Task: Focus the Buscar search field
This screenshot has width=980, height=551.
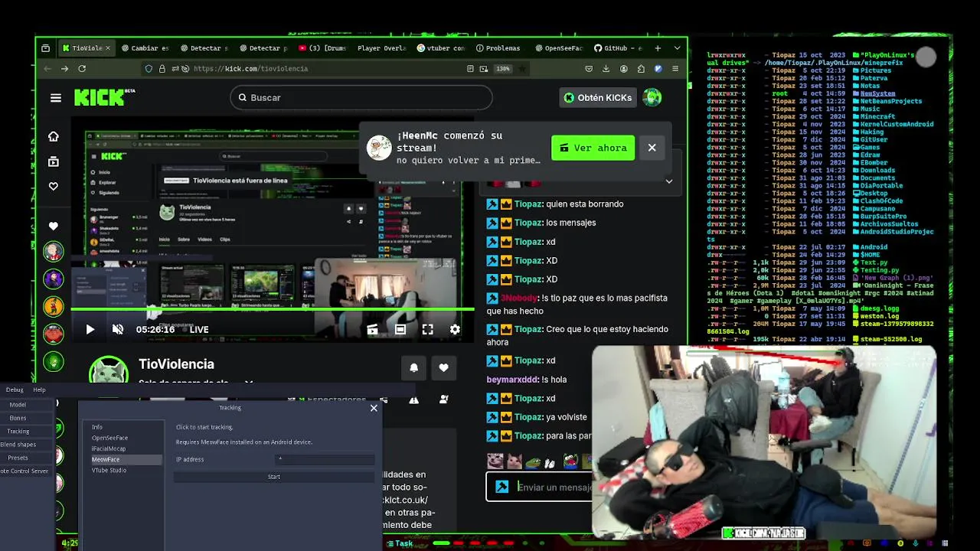Action: point(361,97)
